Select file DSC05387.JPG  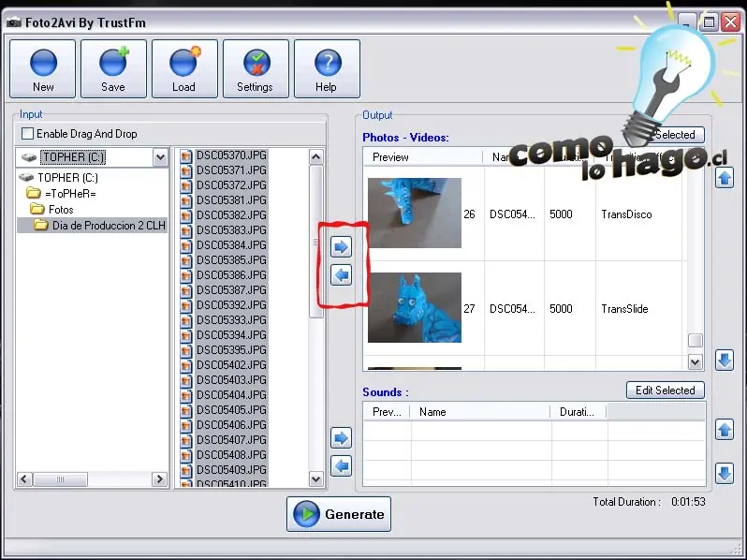click(231, 289)
